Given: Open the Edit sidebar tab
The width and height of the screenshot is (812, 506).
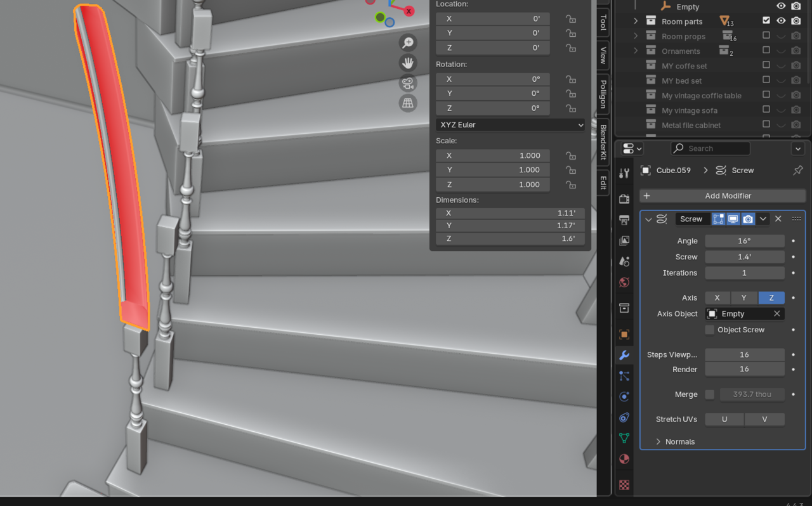Looking at the screenshot, I should pyautogui.click(x=603, y=183).
